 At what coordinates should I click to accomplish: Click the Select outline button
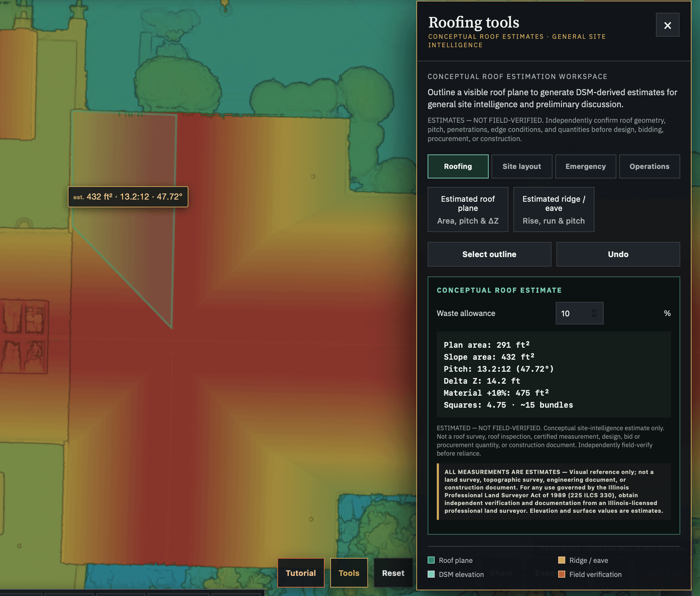click(x=489, y=254)
